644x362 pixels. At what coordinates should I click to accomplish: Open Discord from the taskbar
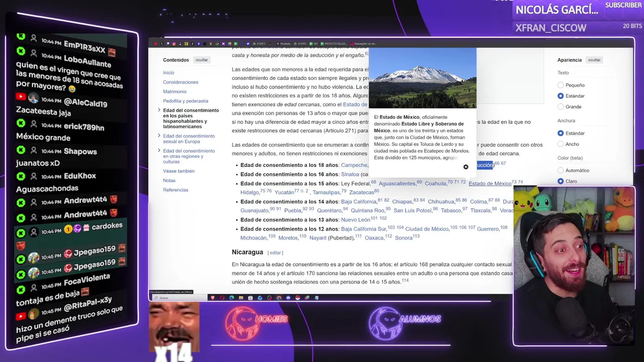(288, 298)
